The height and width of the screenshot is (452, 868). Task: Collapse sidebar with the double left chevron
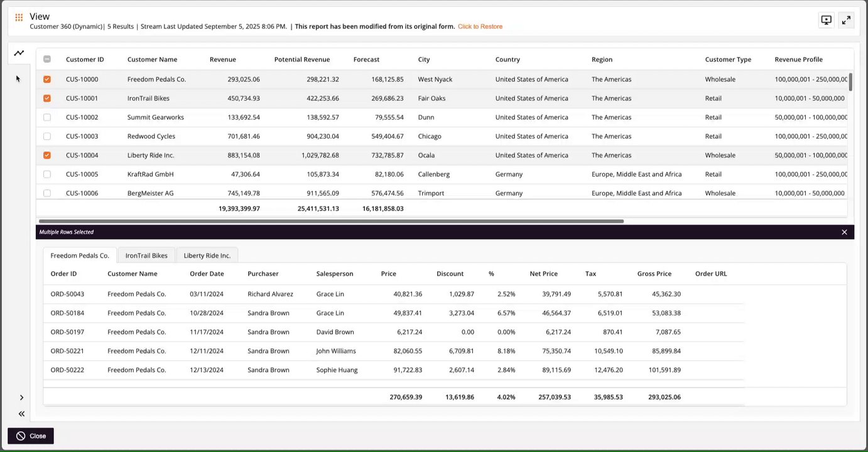(21, 414)
